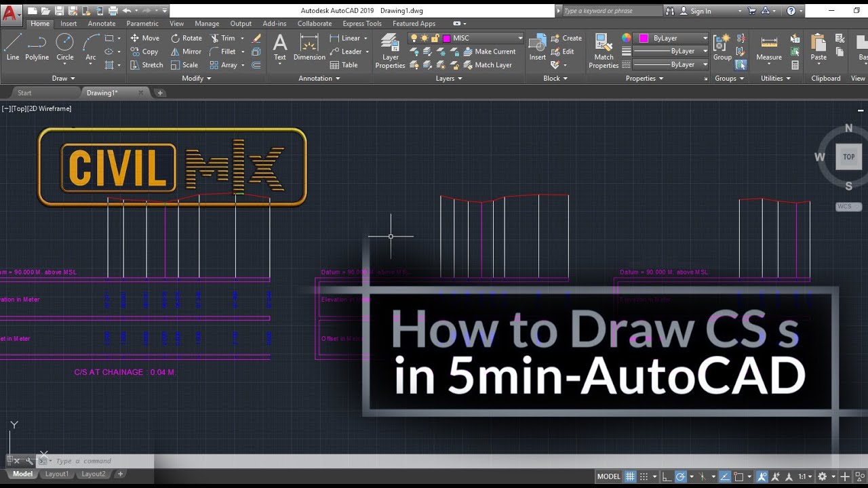Open the MISC layer dropdown
This screenshot has width=868, height=488.
pyautogui.click(x=519, y=38)
